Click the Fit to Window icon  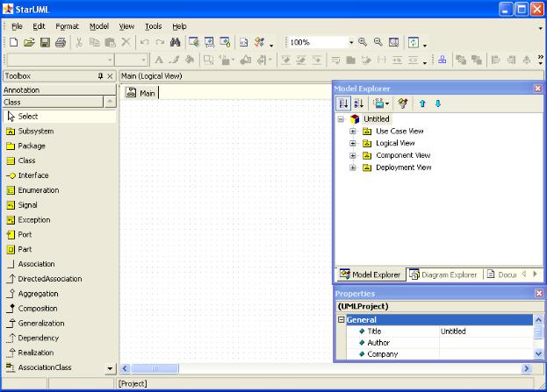point(393,42)
